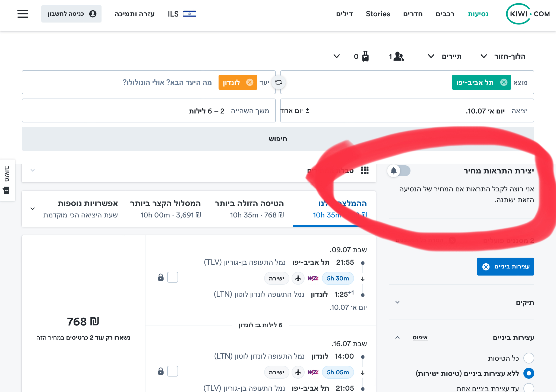The image size is (556, 392).
Task: Open the hamburger menu icon
Action: click(23, 14)
